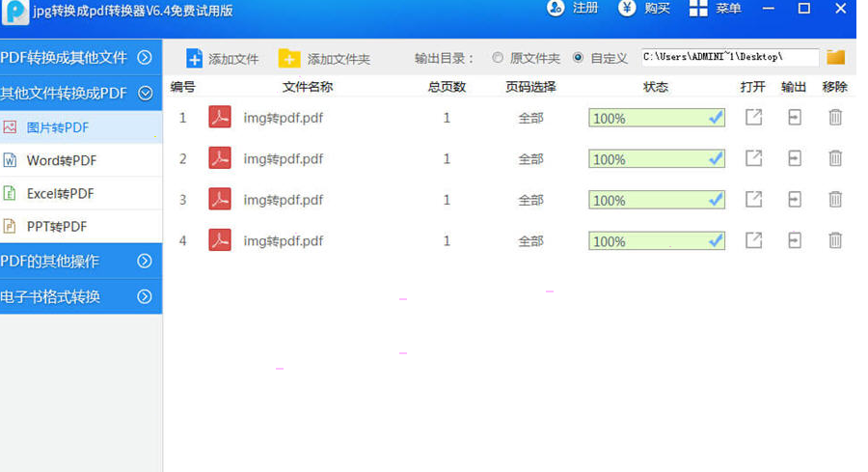Click the output folder icon in row 2
Screen dimensions: 868x472
pos(795,158)
